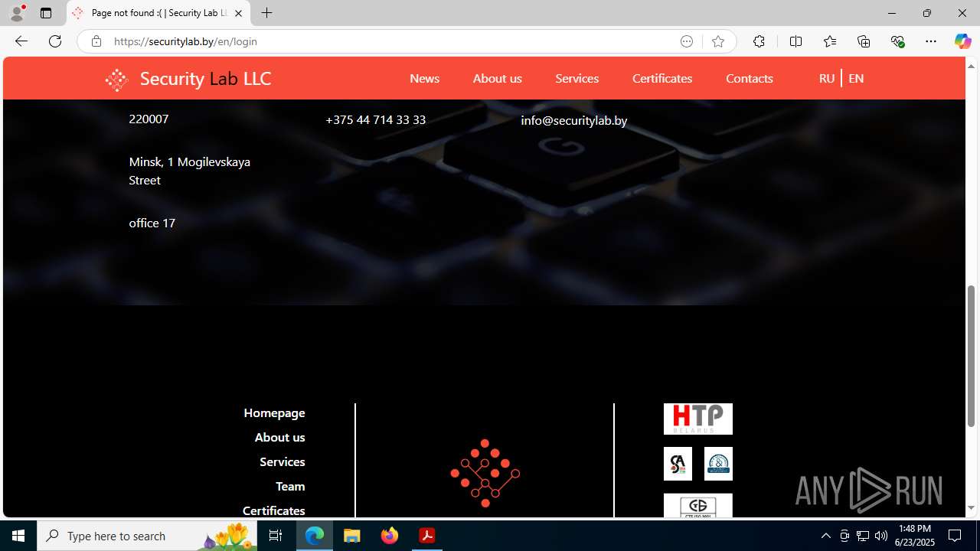Click the address text Minsk, 1 Mogilevskaya Street
The image size is (980, 551).
[190, 171]
